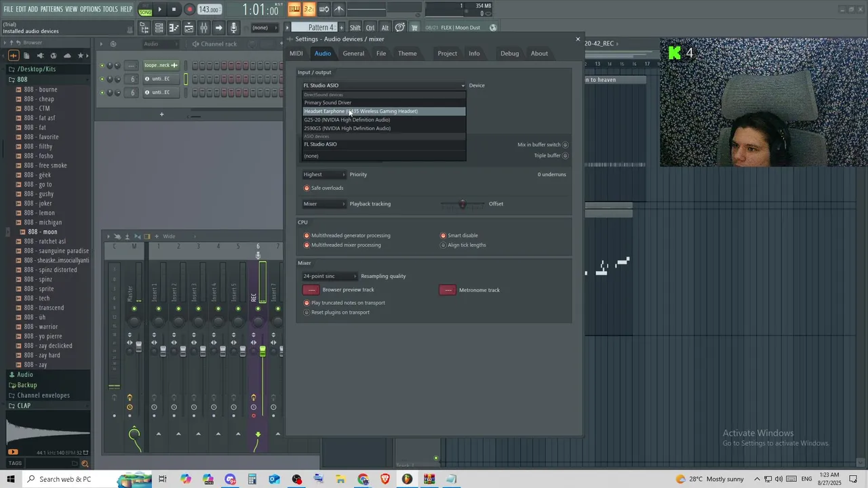Stop playback with the Stop button

click(x=174, y=9)
